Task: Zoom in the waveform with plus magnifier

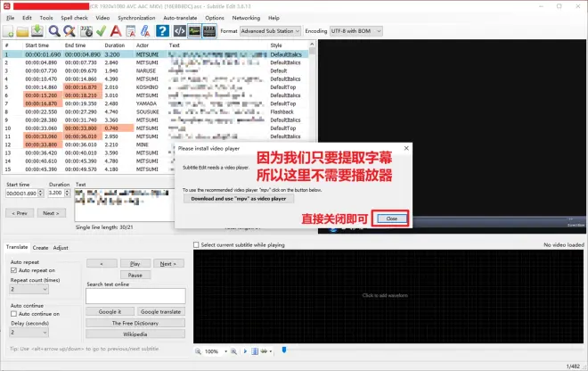Action: click(x=233, y=351)
